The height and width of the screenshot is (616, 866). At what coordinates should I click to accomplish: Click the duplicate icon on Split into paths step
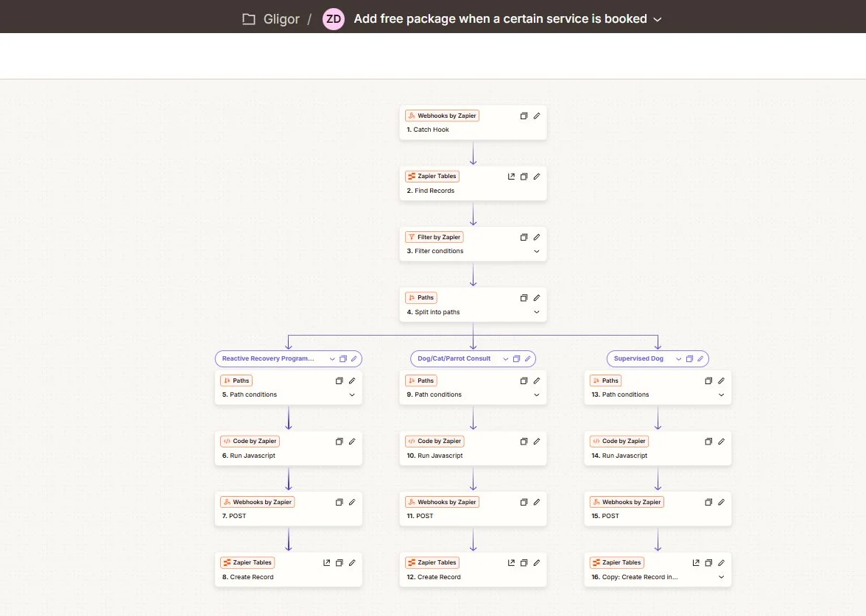click(524, 298)
